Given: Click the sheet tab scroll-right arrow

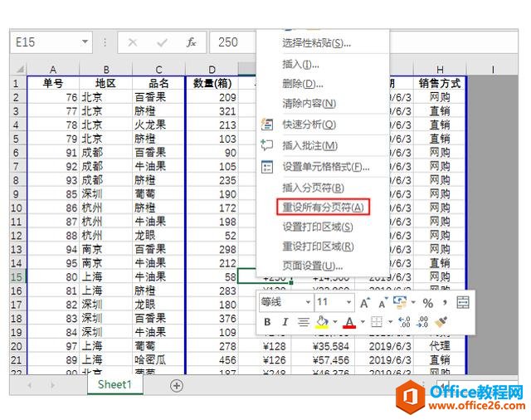Looking at the screenshot, I should click(x=52, y=385).
